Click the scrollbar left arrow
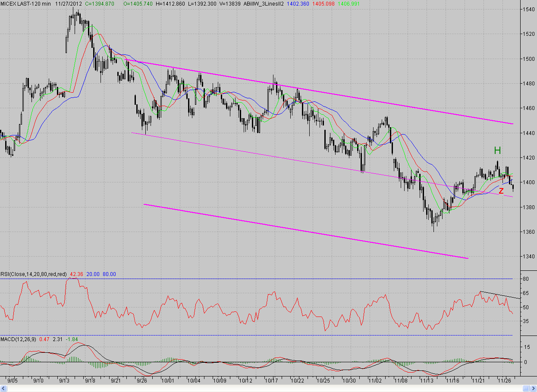 click(3, 389)
